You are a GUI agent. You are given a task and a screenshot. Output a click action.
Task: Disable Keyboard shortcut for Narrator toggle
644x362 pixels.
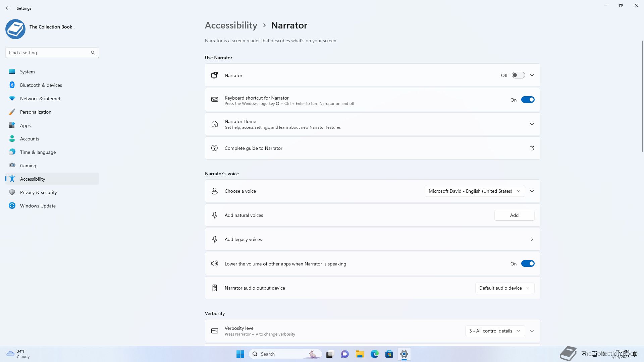tap(528, 100)
